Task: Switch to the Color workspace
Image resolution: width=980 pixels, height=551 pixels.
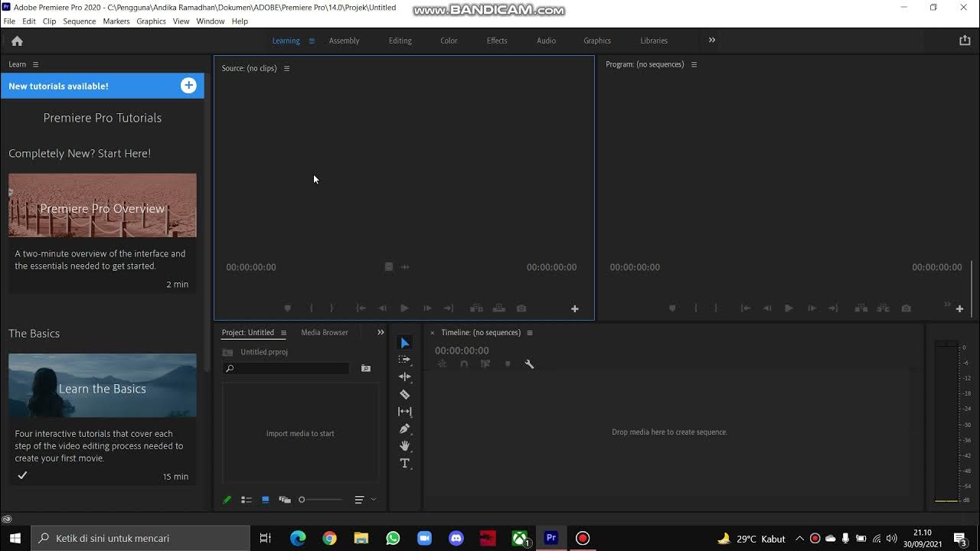Action: pyautogui.click(x=449, y=41)
